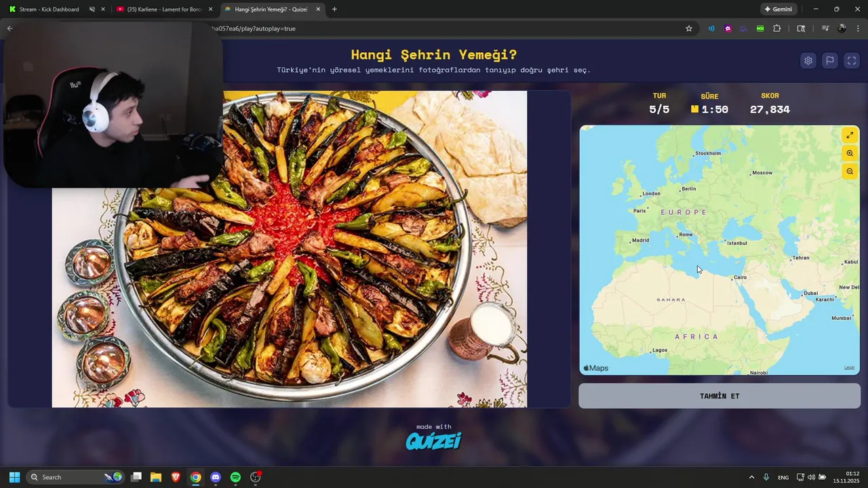The width and height of the screenshot is (868, 488).
Task: Close the Quizei tab
Action: pyautogui.click(x=318, y=9)
